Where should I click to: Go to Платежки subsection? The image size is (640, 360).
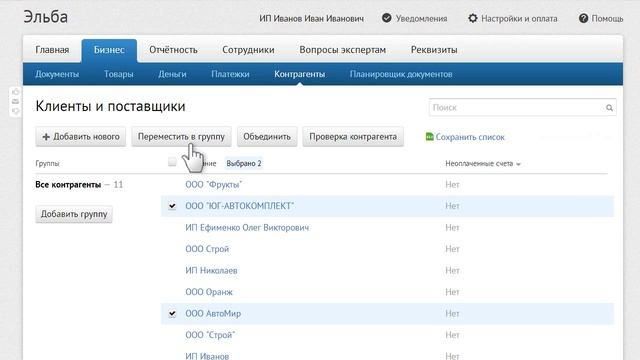coord(230,74)
